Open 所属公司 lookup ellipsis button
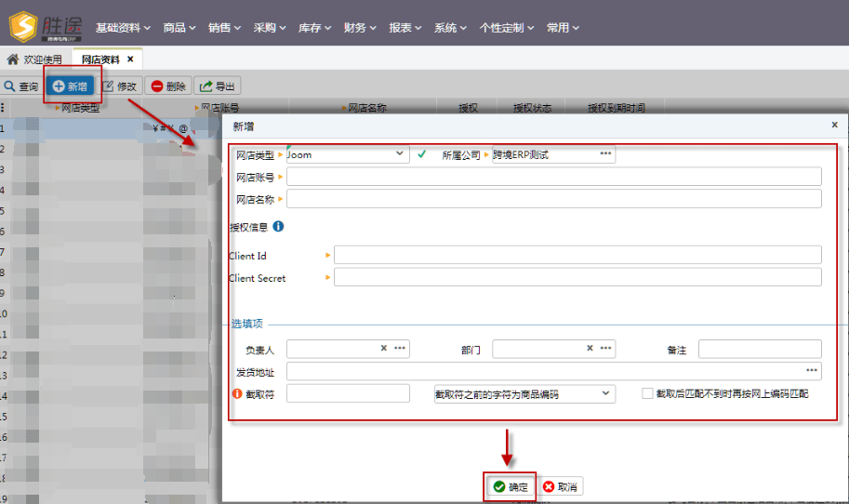Screen dimensions: 849x504 [605, 153]
